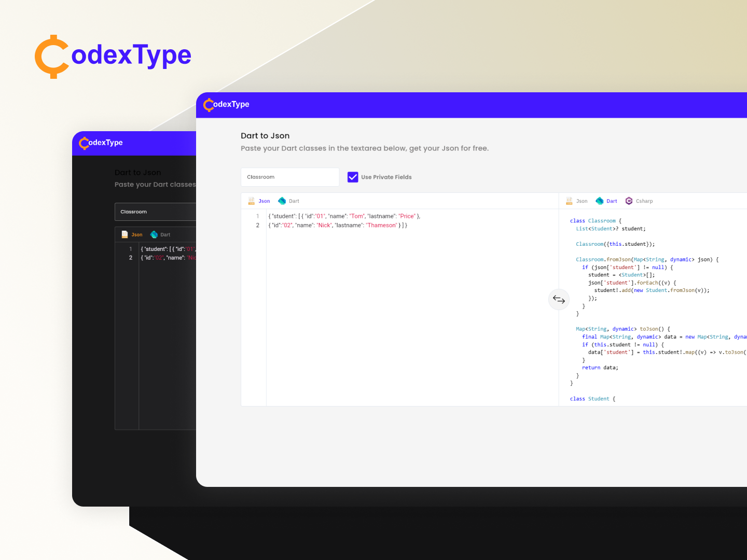
Task: Click the Dart logo icon on the active output tab
Action: pos(599,201)
